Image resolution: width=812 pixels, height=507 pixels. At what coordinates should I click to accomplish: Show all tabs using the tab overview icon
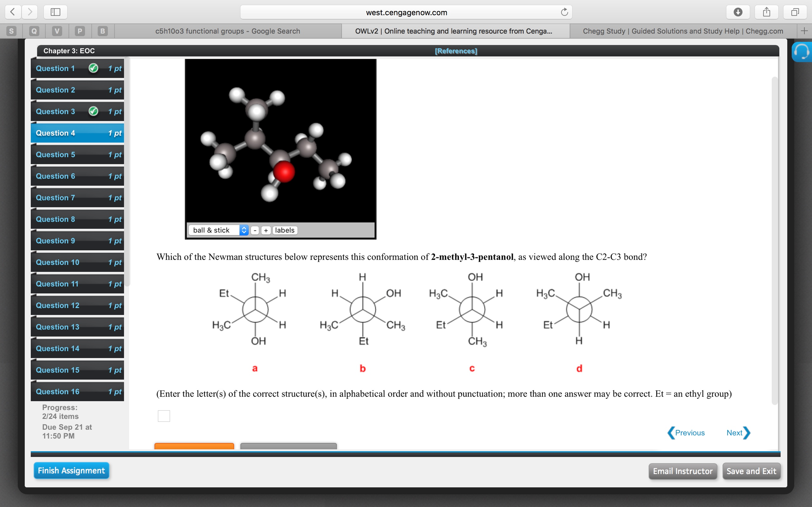pos(794,12)
